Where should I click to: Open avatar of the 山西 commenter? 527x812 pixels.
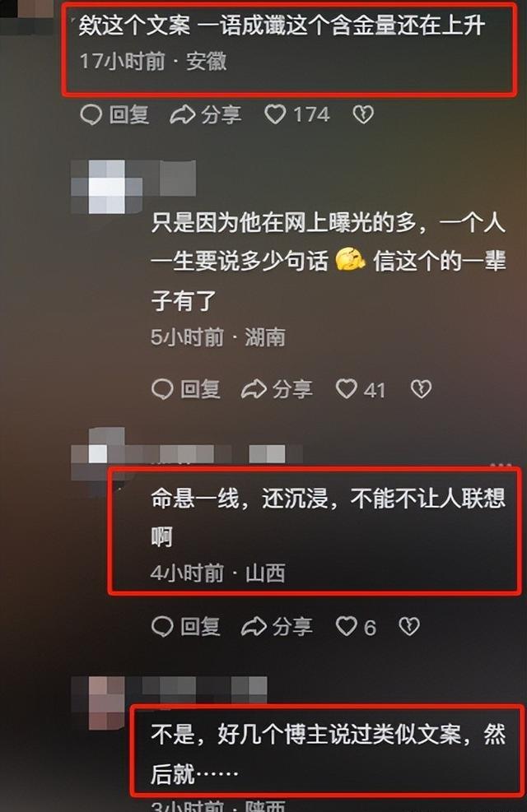(x=99, y=454)
